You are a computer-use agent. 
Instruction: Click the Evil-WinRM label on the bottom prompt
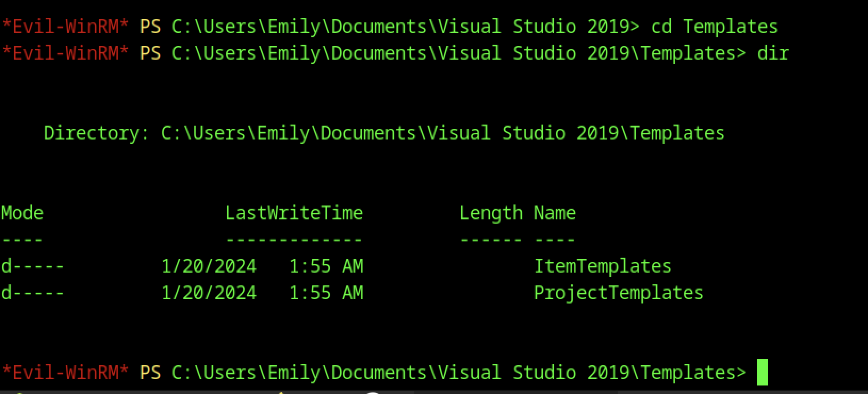pos(65,372)
